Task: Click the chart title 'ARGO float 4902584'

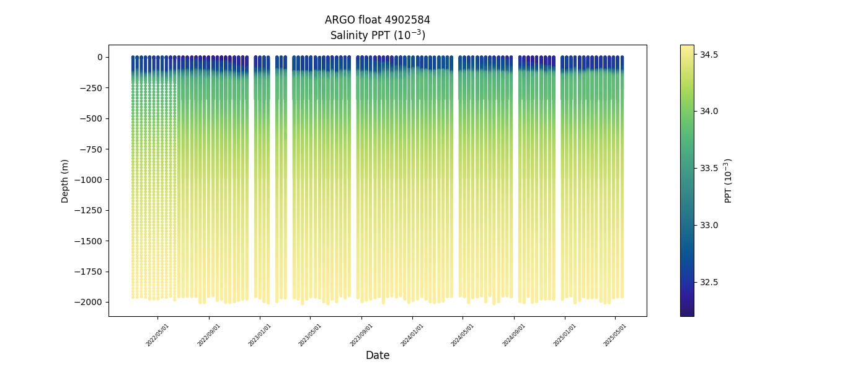Action: point(377,20)
